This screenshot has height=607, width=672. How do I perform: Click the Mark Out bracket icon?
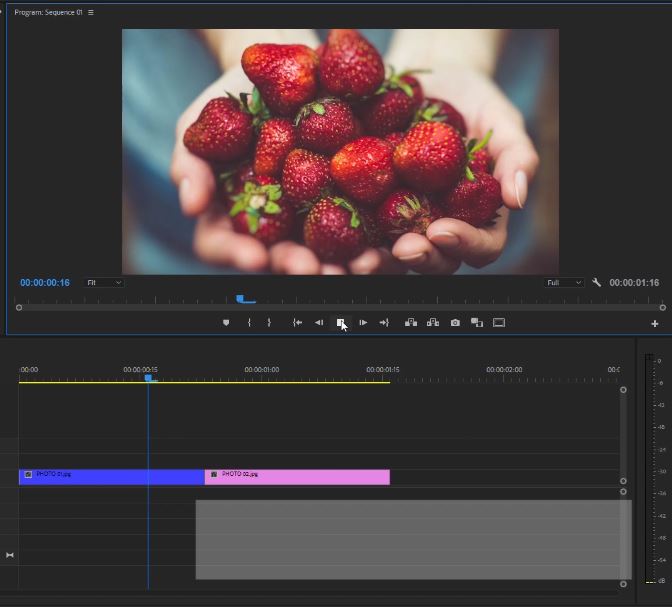coord(269,323)
